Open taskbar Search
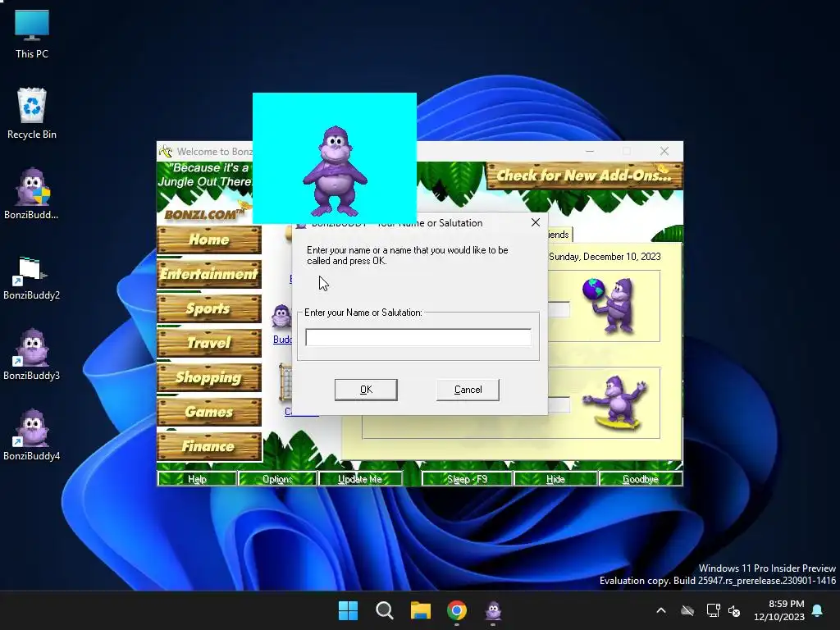The image size is (840, 630). point(384,610)
